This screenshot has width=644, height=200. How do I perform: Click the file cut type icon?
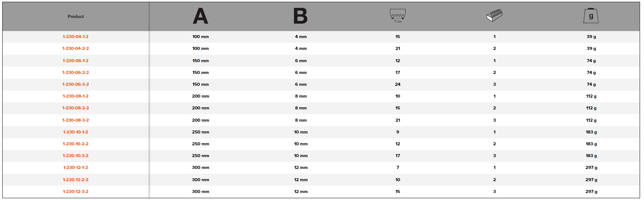494,17
